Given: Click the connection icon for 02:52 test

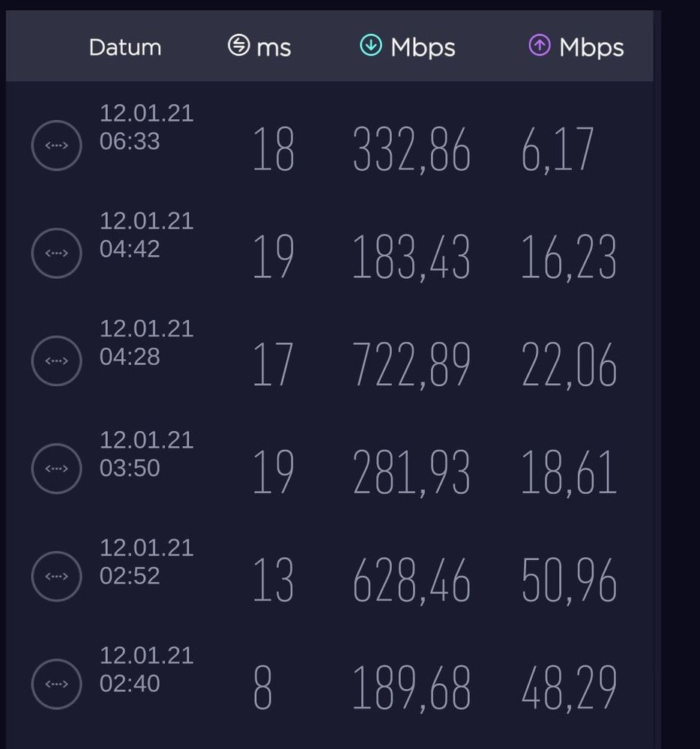Looking at the screenshot, I should tap(56, 577).
